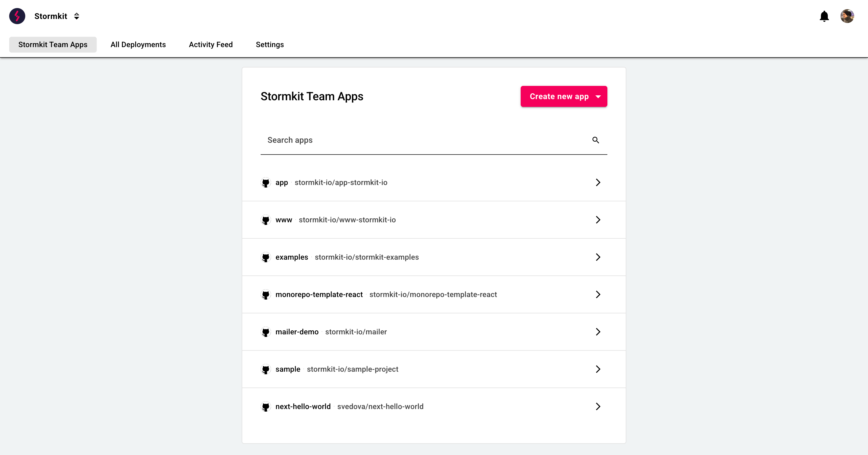Screen dimensions: 868x455
Task: Click the Search apps input field
Action: point(434,140)
